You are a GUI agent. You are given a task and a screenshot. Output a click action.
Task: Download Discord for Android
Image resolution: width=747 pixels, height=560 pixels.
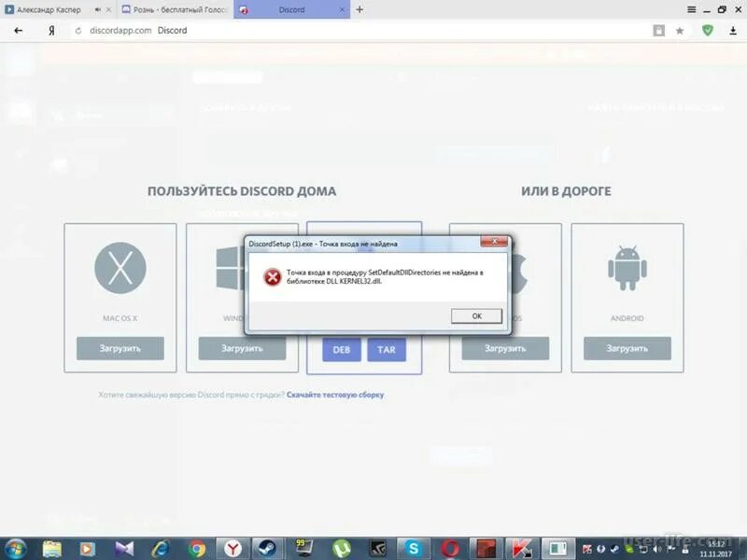[627, 348]
